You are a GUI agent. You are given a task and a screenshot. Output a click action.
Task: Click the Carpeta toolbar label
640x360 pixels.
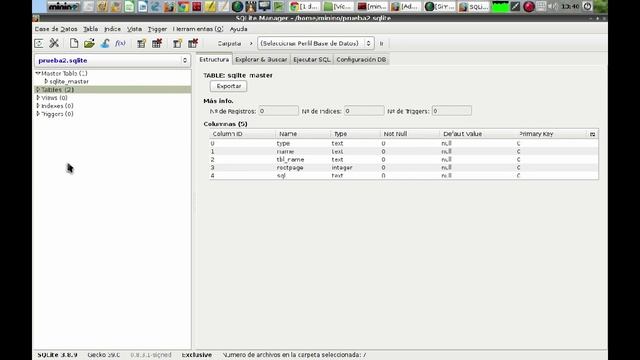click(229, 43)
